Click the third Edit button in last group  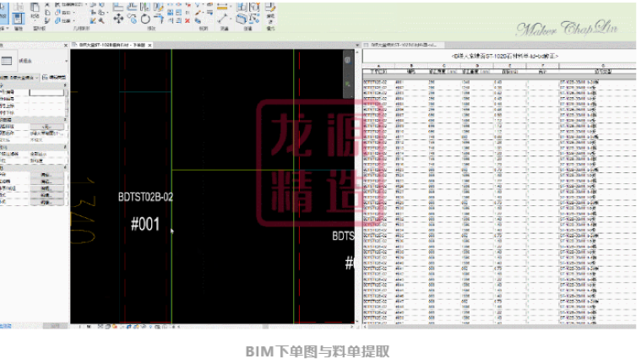point(46,188)
